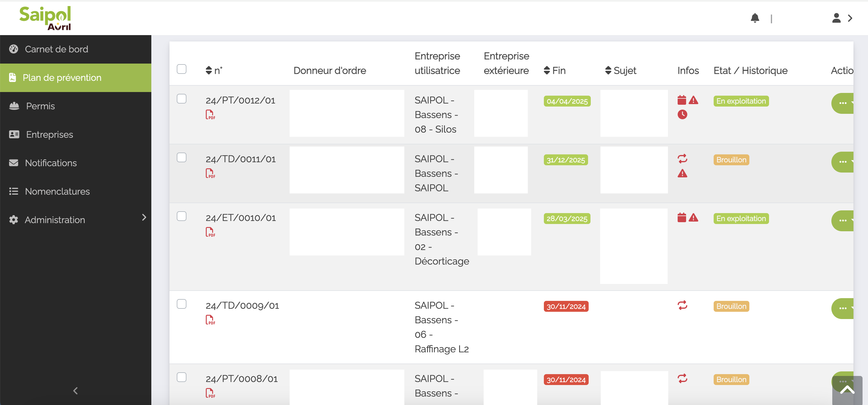Click the warning triangle on row 24/TD/0011/01

pyautogui.click(x=682, y=174)
